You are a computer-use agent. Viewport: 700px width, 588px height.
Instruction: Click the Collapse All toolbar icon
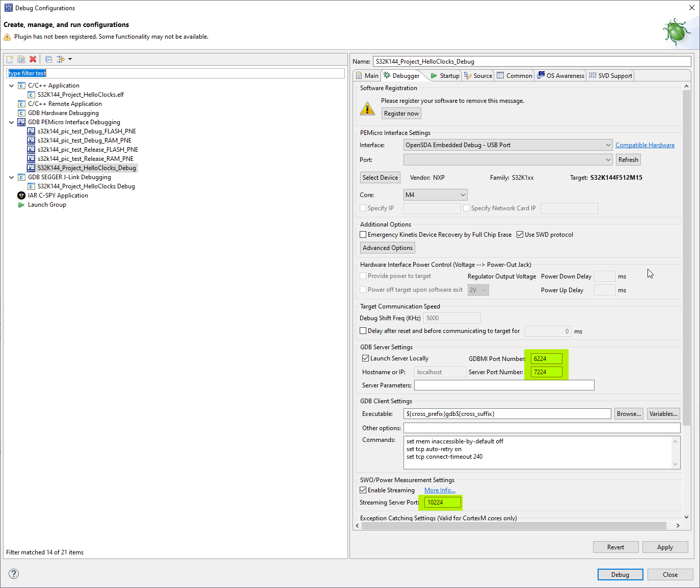click(48, 59)
